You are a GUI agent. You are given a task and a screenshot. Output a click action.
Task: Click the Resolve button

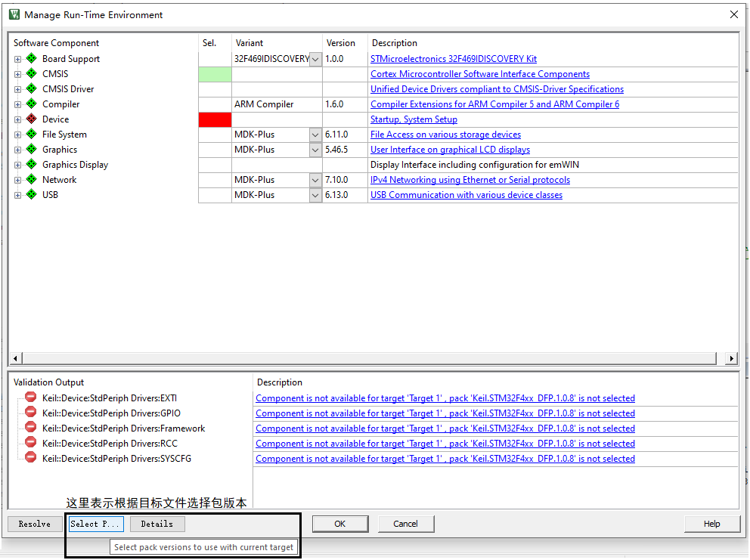point(35,523)
